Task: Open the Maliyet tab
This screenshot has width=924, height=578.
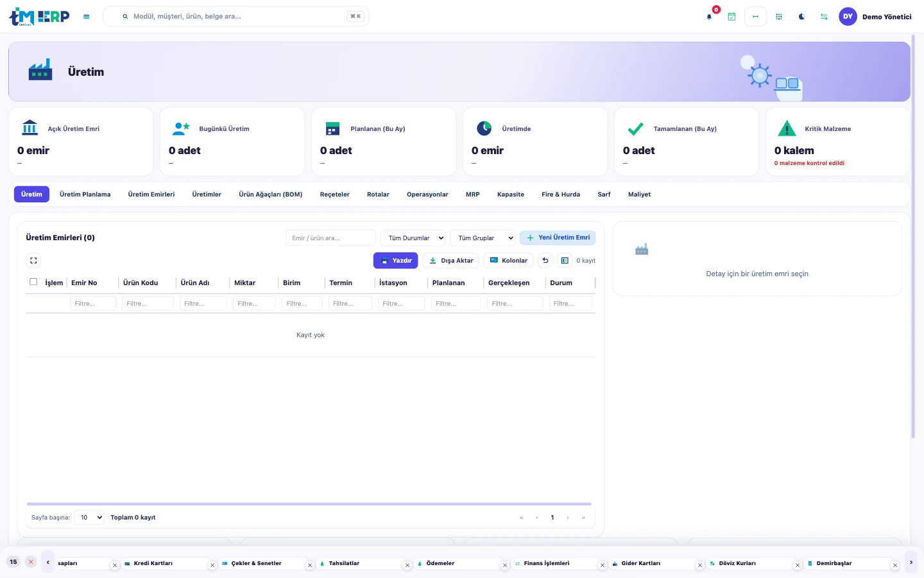Action: coord(640,195)
